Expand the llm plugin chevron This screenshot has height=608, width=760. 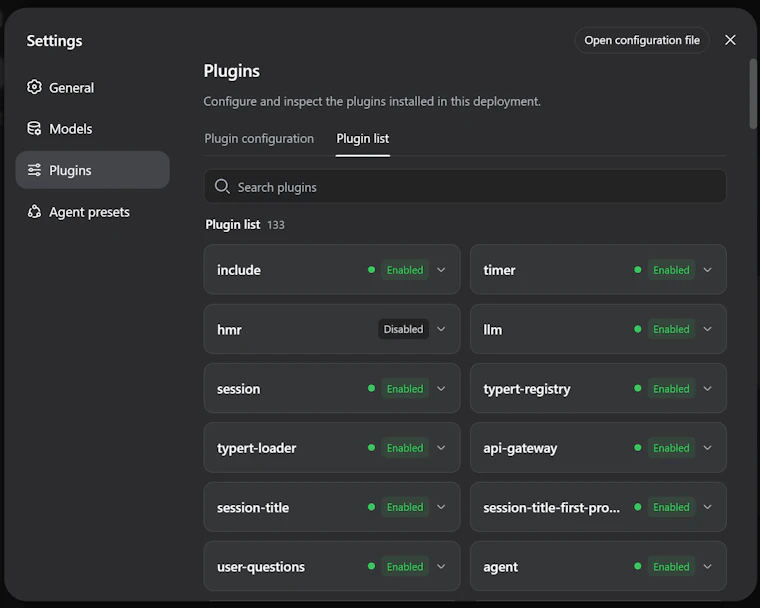(x=708, y=329)
